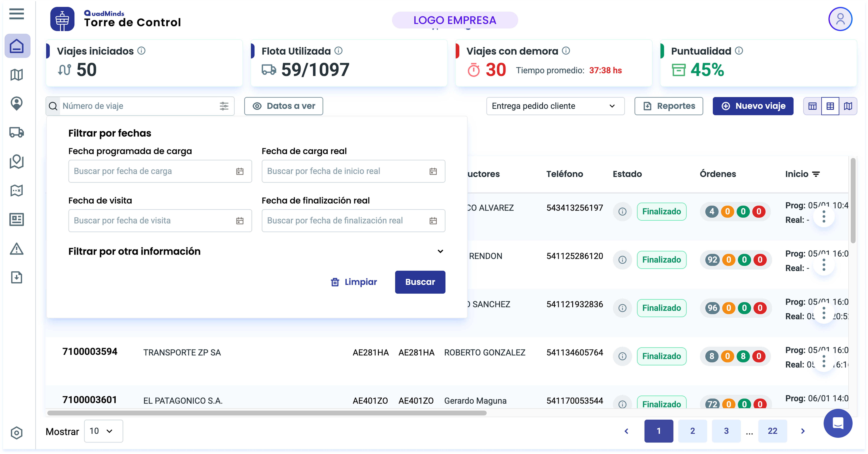Click info icon next to Viajes con demora
The image size is (868, 454).
[x=566, y=51]
